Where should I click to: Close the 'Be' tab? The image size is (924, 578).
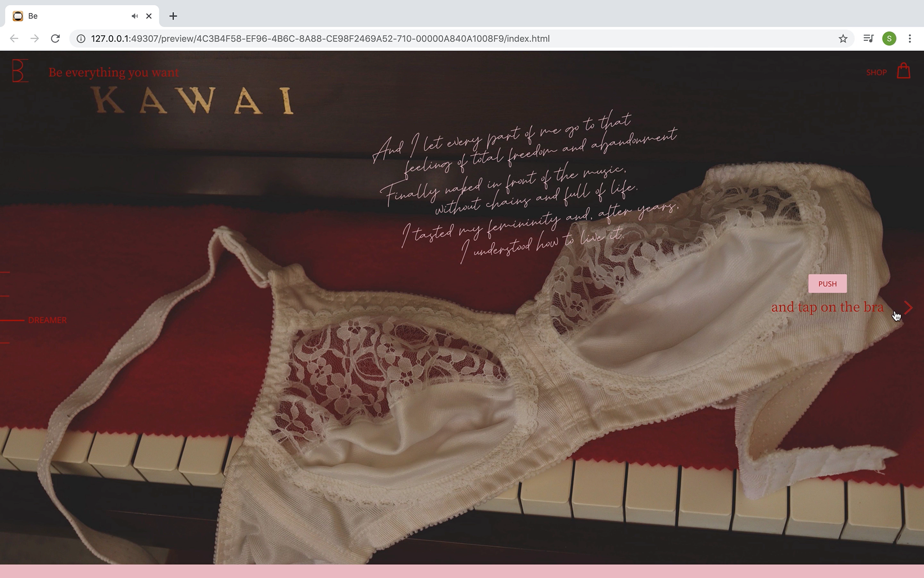pos(149,16)
